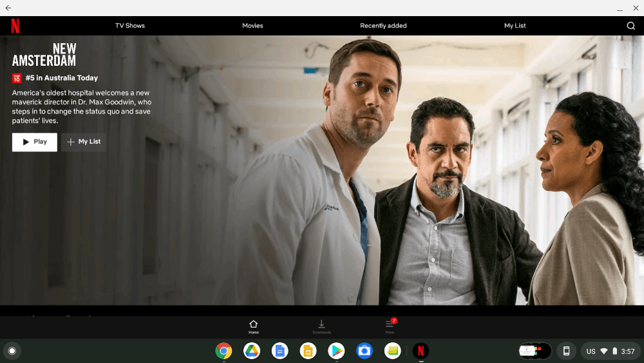
Task: Switch to the Movies tab
Action: pos(252,26)
